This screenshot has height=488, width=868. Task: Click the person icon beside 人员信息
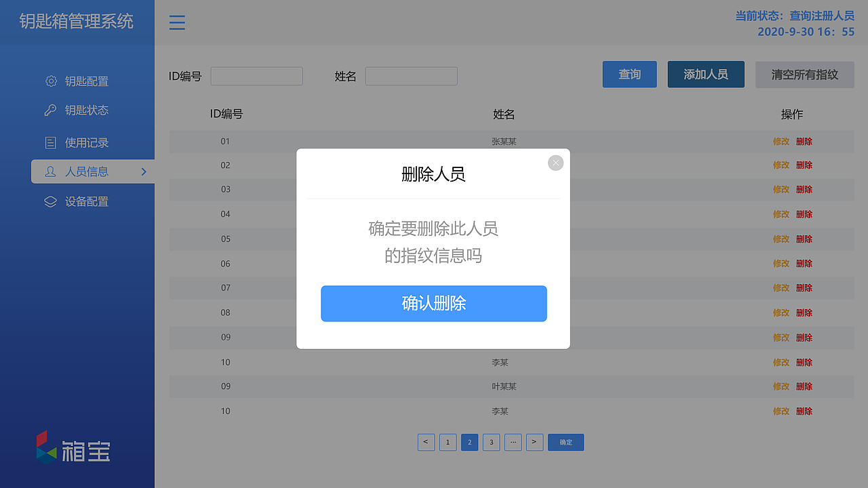point(50,171)
